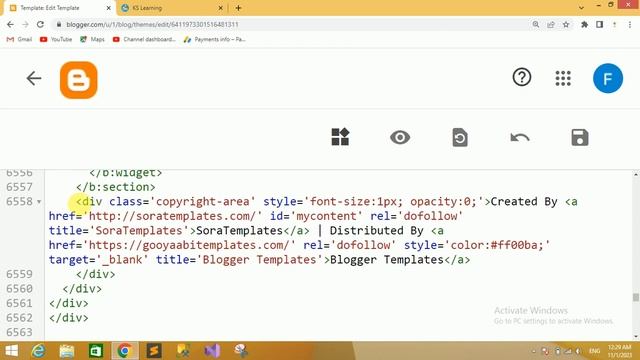Viewport: 640px width, 360px height.
Task: Collapse the code fold at line 6558
Action: pyautogui.click(x=39, y=202)
